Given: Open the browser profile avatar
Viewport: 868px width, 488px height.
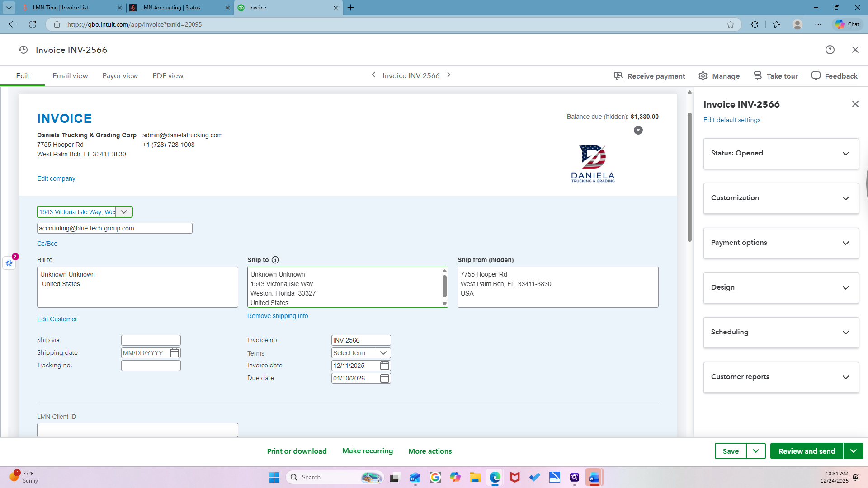Looking at the screenshot, I should pos(797,24).
